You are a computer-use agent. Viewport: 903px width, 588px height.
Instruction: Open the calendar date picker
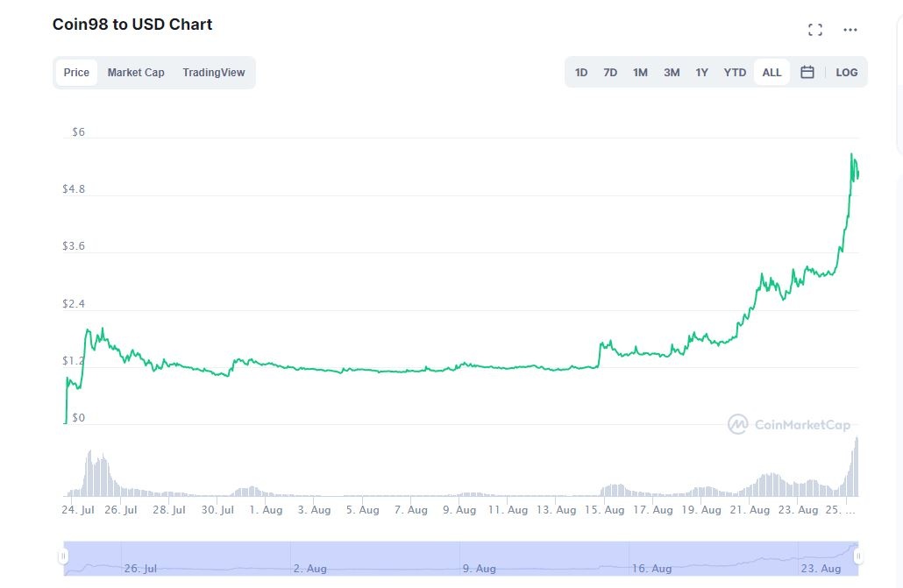pos(807,72)
